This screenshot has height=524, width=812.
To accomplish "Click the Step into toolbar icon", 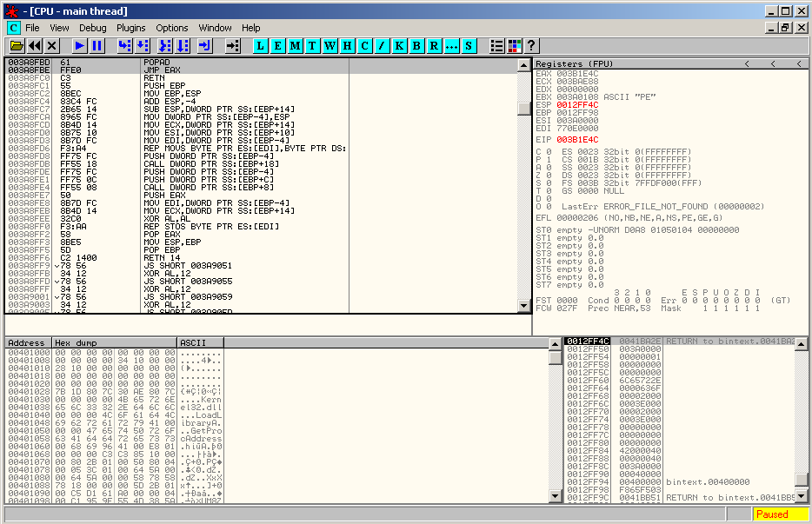I will (x=124, y=45).
